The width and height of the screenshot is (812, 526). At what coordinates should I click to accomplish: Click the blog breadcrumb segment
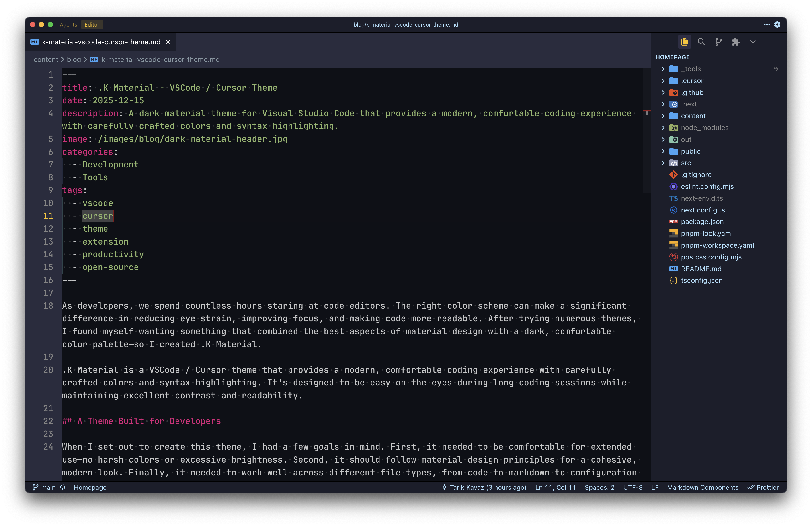tap(74, 60)
